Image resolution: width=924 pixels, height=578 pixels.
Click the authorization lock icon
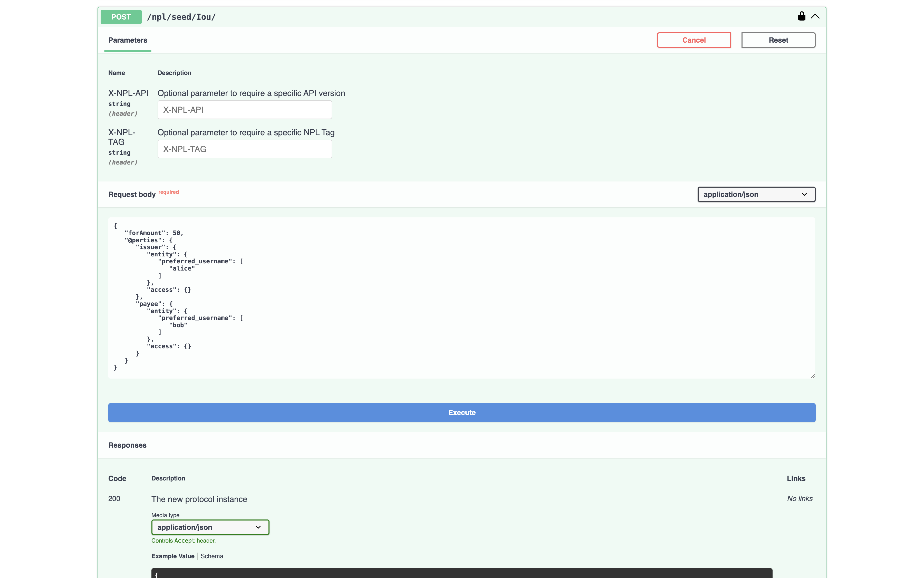click(801, 16)
